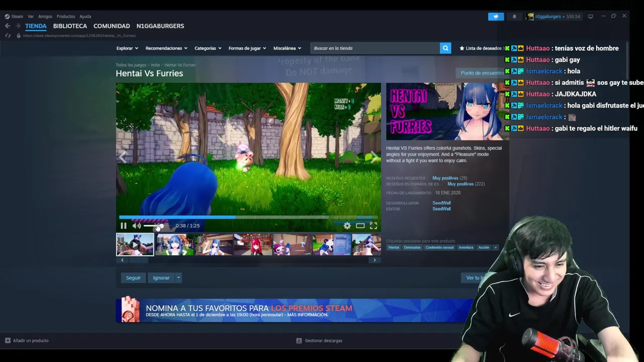The image size is (644, 362).
Task: Click the Ignorar button
Action: 161,278
